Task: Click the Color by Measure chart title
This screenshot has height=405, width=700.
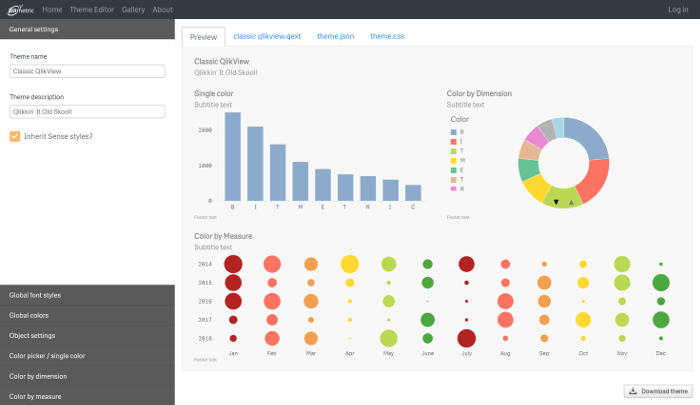Action: tap(223, 236)
